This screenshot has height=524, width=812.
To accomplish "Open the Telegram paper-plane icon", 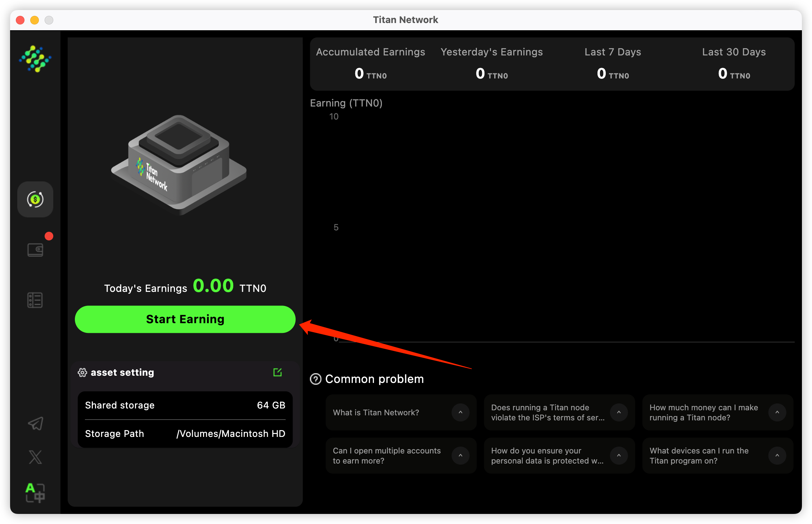I will pyautogui.click(x=35, y=423).
